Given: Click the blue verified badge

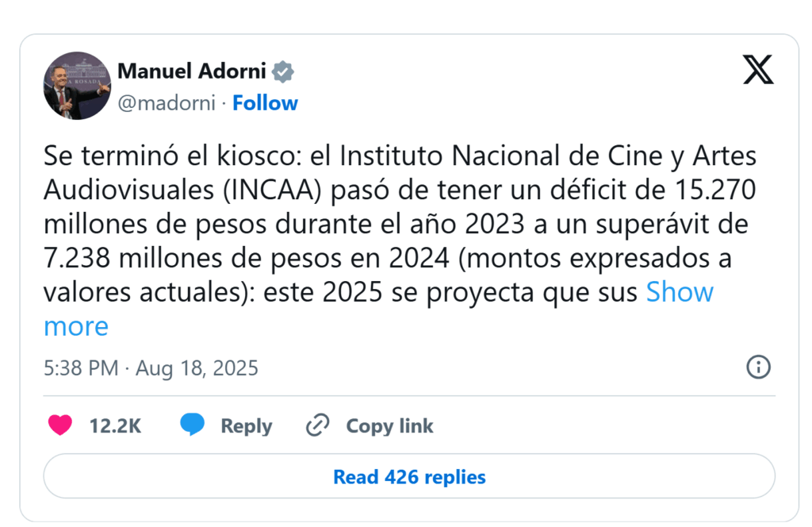Looking at the screenshot, I should [283, 71].
